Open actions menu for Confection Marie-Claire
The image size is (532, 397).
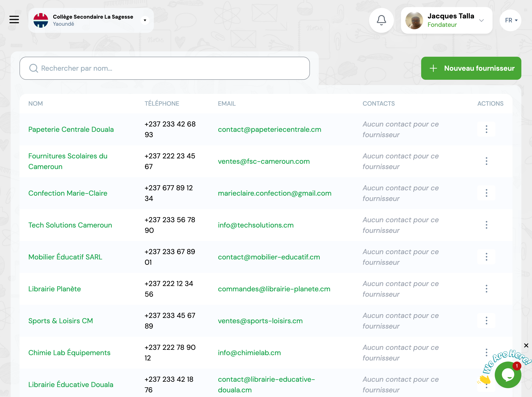click(x=486, y=193)
